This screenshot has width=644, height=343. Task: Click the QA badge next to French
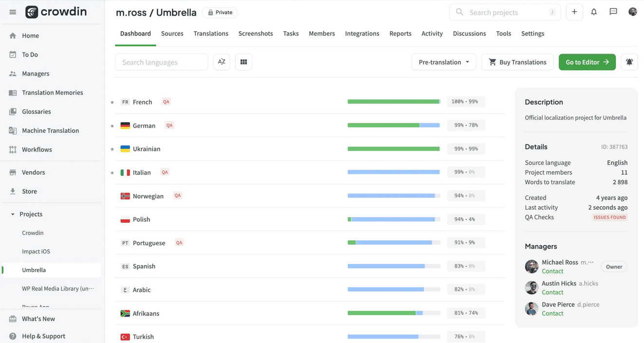[166, 102]
